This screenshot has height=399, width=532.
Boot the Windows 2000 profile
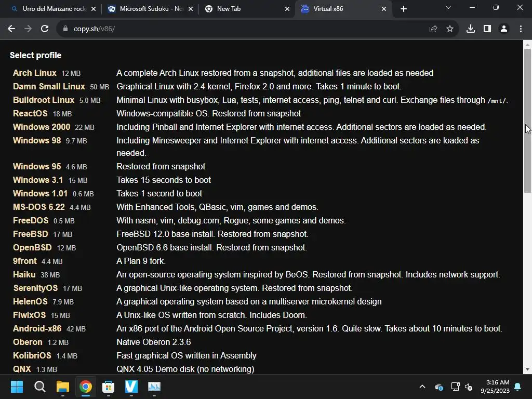pos(42,127)
